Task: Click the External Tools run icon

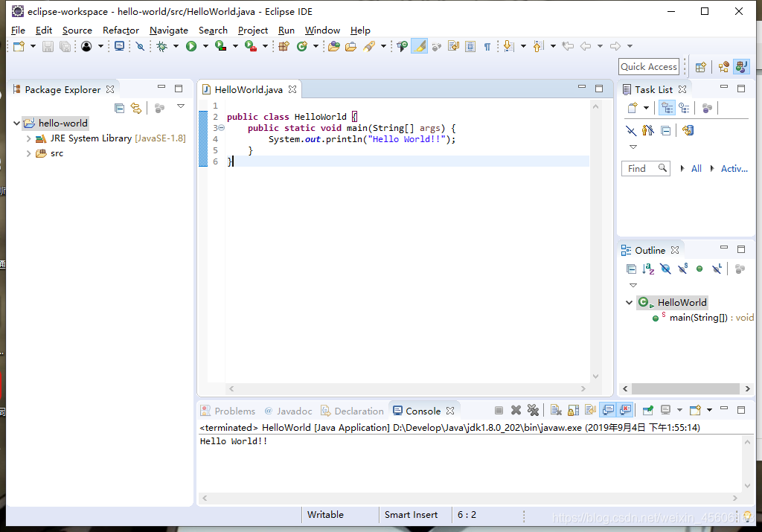Action: click(251, 46)
